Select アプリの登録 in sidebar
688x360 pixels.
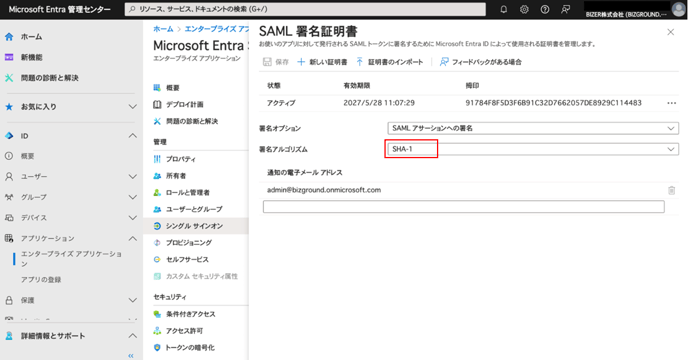(41, 280)
